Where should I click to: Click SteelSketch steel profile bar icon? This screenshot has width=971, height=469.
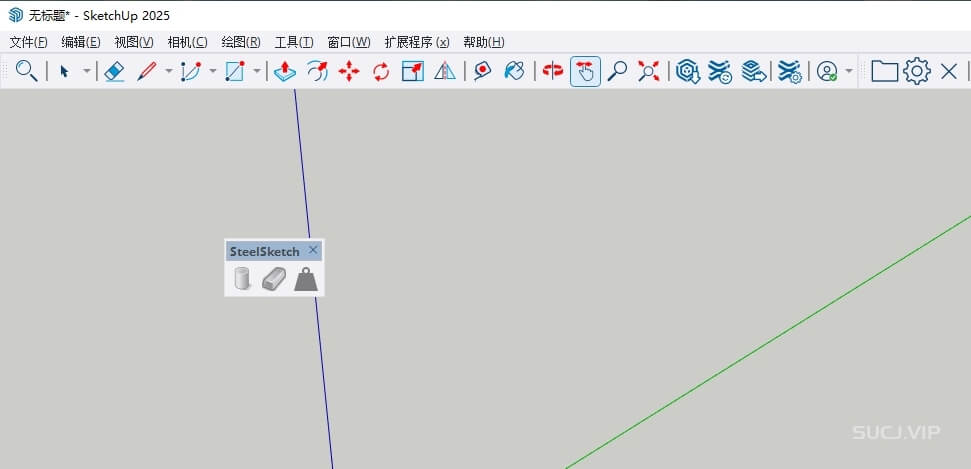(x=273, y=279)
